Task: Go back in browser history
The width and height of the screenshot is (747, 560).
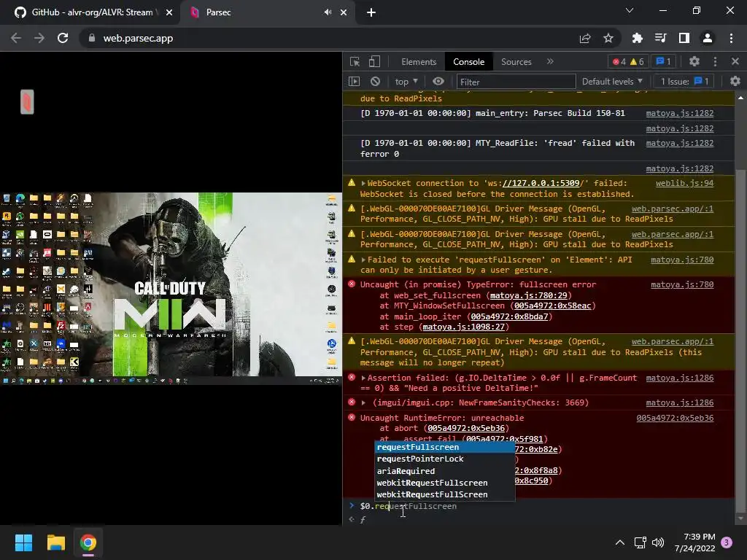Action: click(x=16, y=38)
